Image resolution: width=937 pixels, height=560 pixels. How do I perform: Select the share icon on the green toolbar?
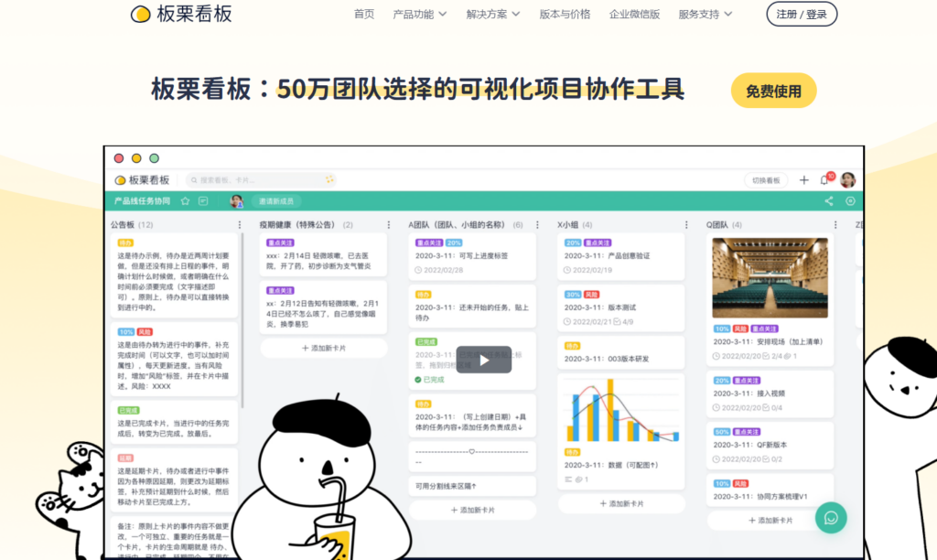[829, 201]
